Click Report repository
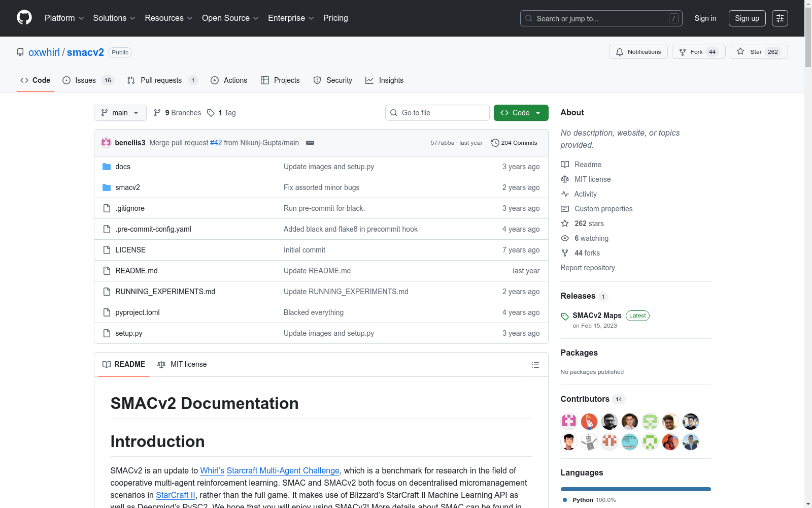Viewport: 812px width, 508px height. pyautogui.click(x=588, y=268)
